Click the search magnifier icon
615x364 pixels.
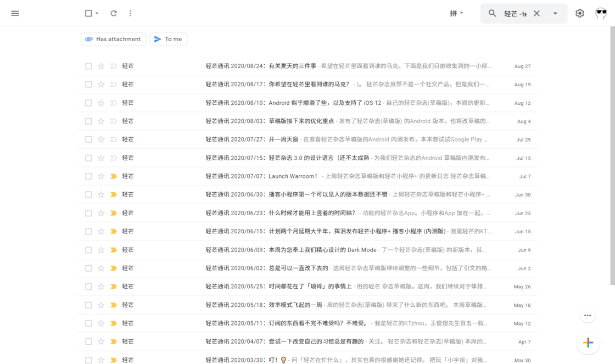point(492,13)
